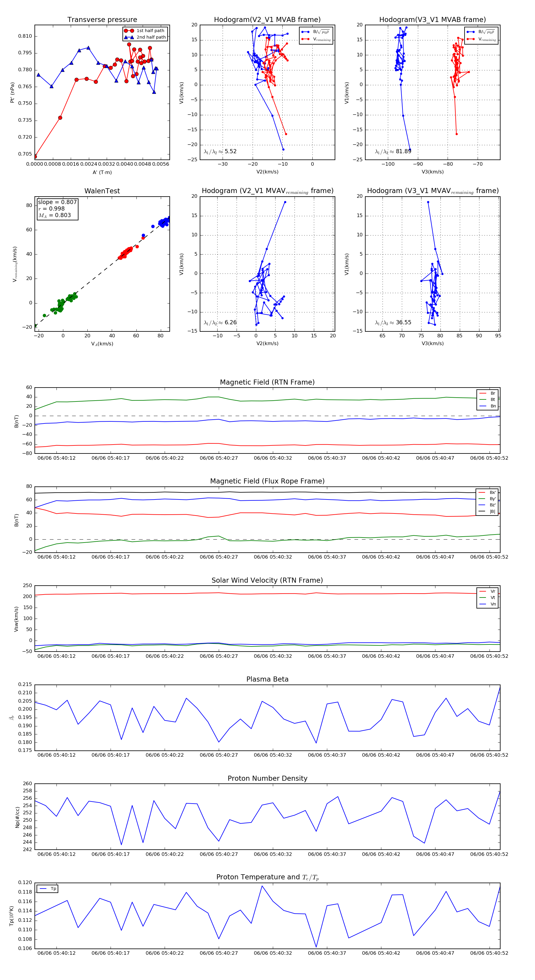The height and width of the screenshot is (980, 535).
Task: Click the 'Transverse pressure' plot title
Action: [x=102, y=19]
